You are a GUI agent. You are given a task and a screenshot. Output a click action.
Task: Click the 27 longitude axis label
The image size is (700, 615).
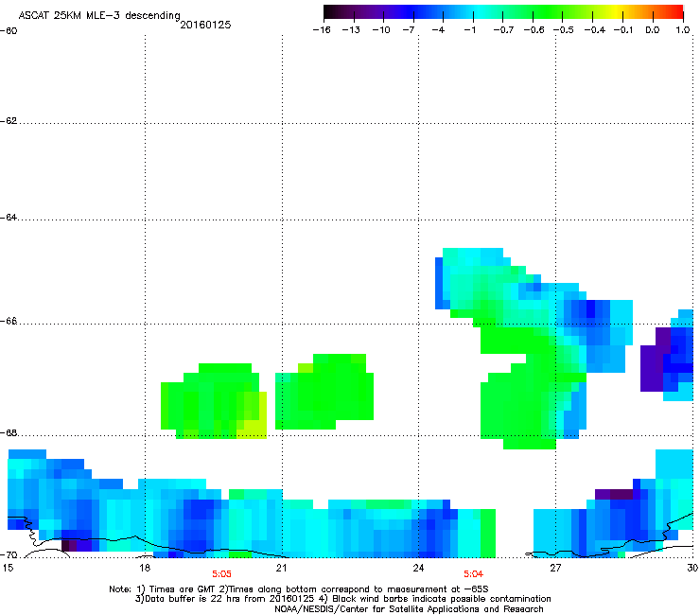(555, 568)
